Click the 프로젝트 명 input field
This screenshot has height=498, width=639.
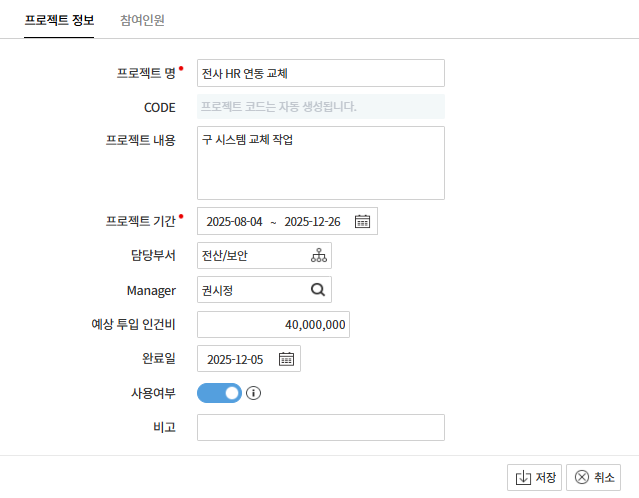coord(320,73)
